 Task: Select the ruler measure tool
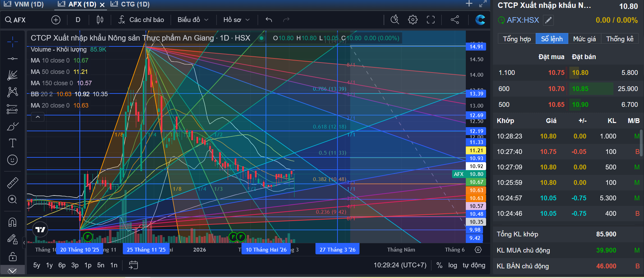pyautogui.click(x=12, y=182)
